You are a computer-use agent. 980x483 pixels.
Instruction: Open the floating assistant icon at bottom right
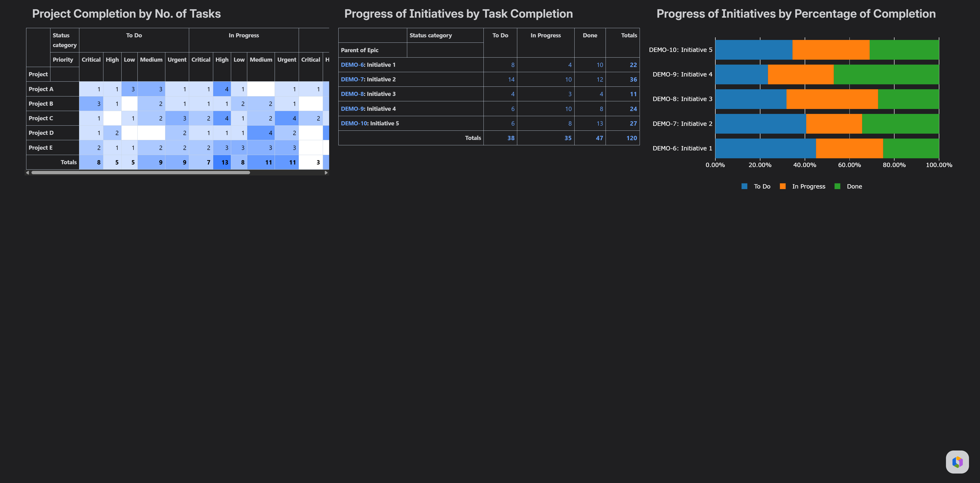(x=957, y=462)
